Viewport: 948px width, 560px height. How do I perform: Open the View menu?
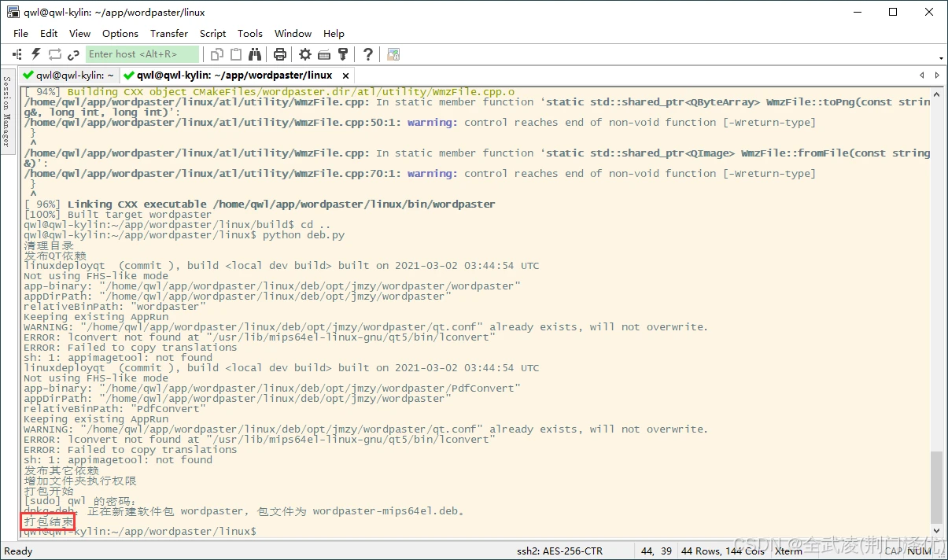pos(79,33)
